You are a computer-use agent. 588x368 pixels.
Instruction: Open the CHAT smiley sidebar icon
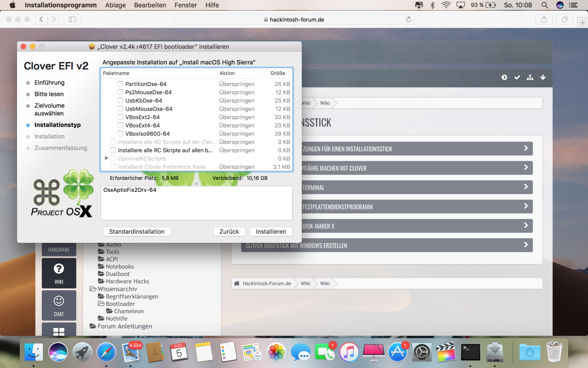click(59, 305)
